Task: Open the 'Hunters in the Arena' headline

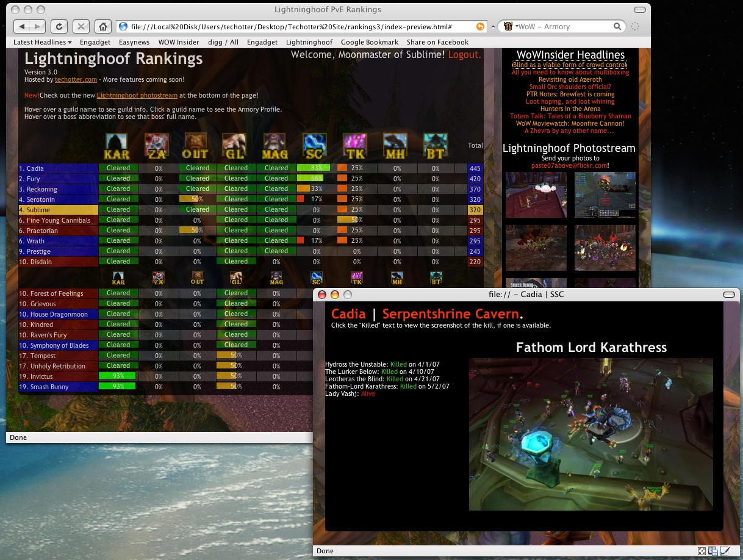Action: [x=570, y=109]
